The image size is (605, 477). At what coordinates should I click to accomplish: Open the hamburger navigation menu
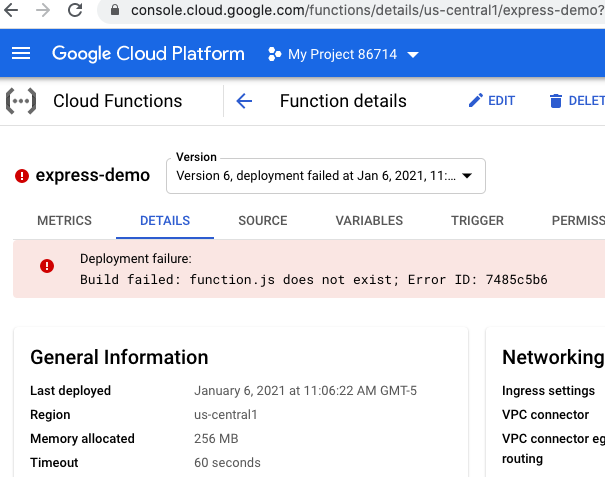(21, 54)
